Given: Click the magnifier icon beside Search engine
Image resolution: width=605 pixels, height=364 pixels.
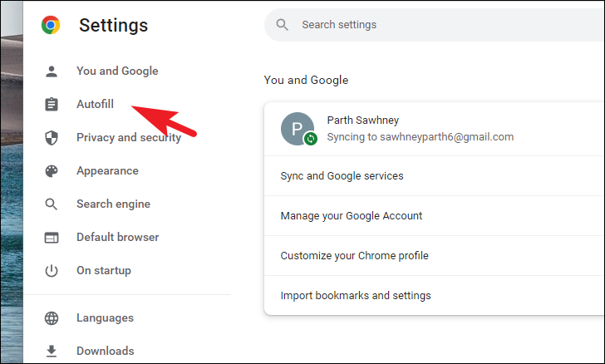Looking at the screenshot, I should click(x=51, y=204).
